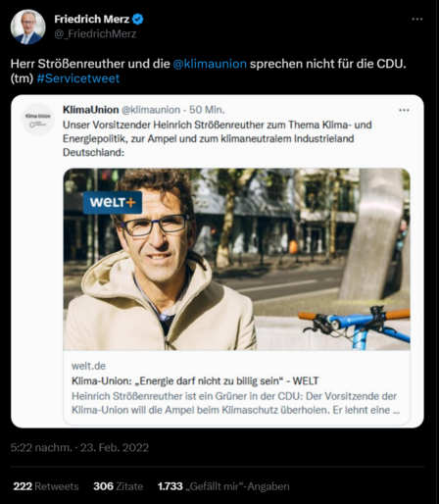This screenshot has height=504, width=439.
Task: Click the blue verified badge
Action: [x=137, y=20]
